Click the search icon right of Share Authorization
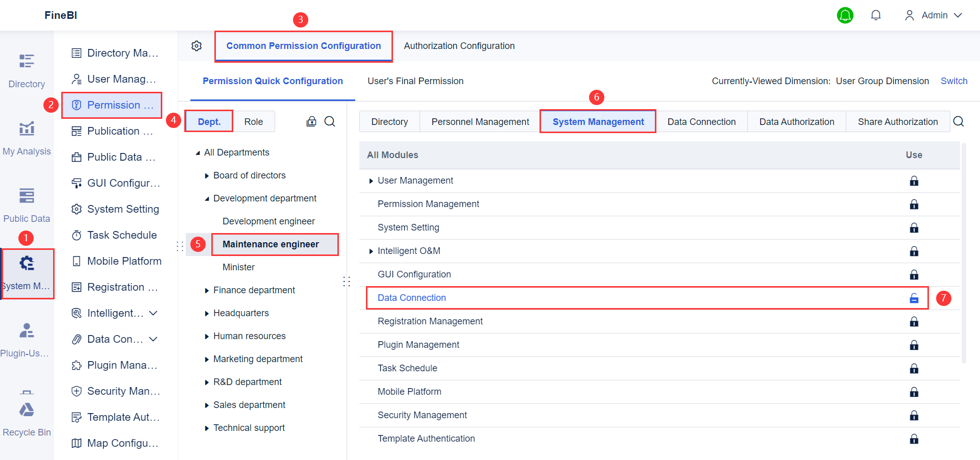The height and width of the screenshot is (460, 980). [959, 121]
